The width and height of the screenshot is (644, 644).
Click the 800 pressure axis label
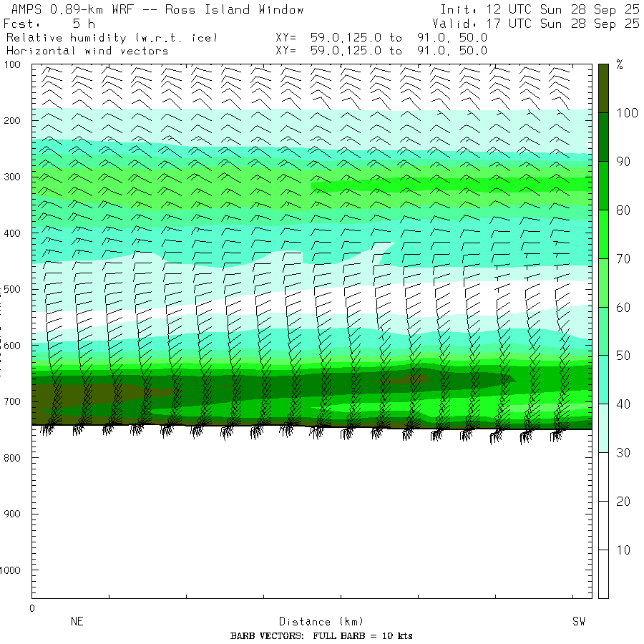[x=12, y=458]
